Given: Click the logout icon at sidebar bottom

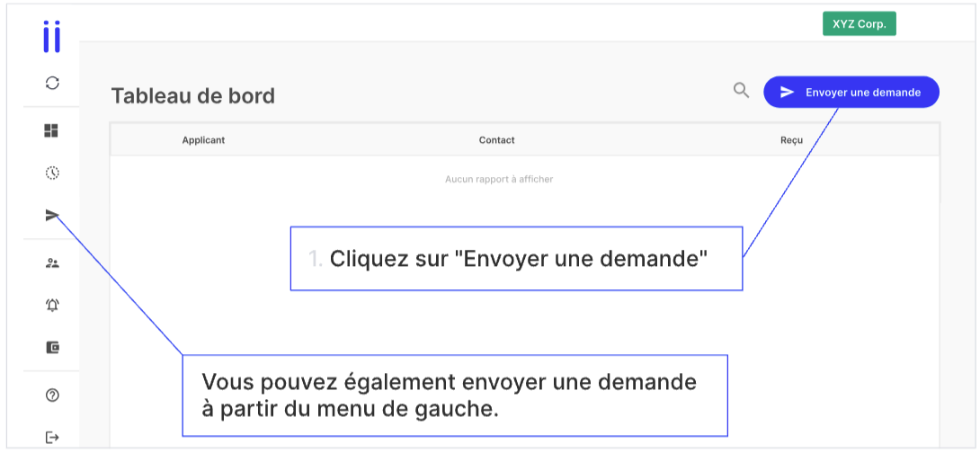Looking at the screenshot, I should 52,438.
